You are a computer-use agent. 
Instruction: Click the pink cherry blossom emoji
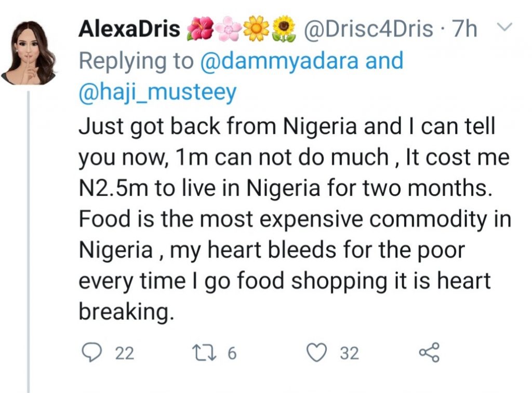tap(227, 30)
